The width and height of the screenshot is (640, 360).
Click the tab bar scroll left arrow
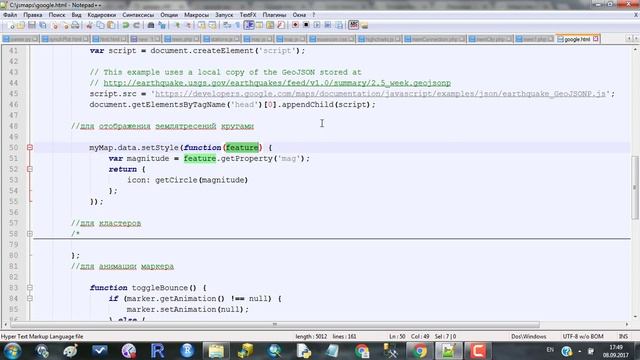[629, 38]
